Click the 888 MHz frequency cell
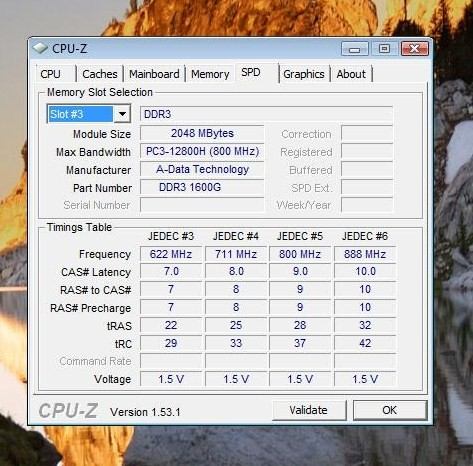This screenshot has width=473, height=466. tap(365, 254)
